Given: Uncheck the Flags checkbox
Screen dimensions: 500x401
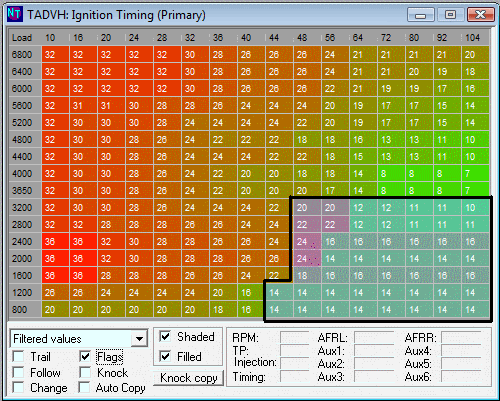Looking at the screenshot, I should (85, 356).
